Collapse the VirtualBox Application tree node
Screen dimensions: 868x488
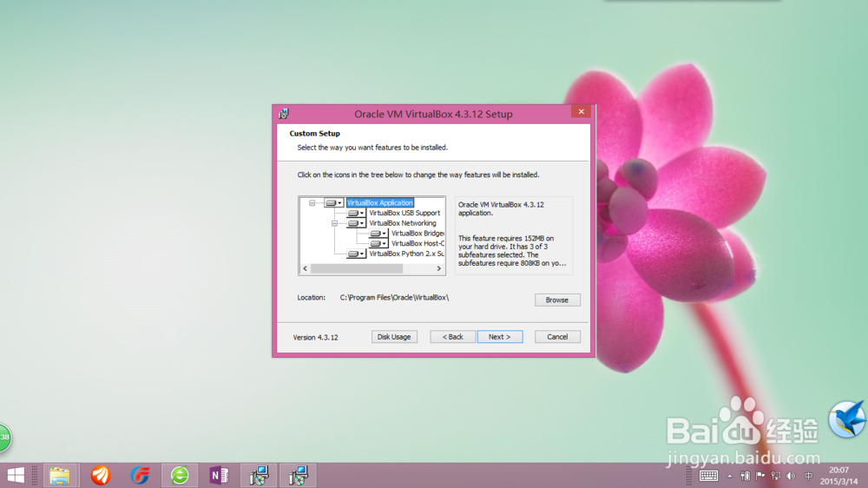pos(312,202)
